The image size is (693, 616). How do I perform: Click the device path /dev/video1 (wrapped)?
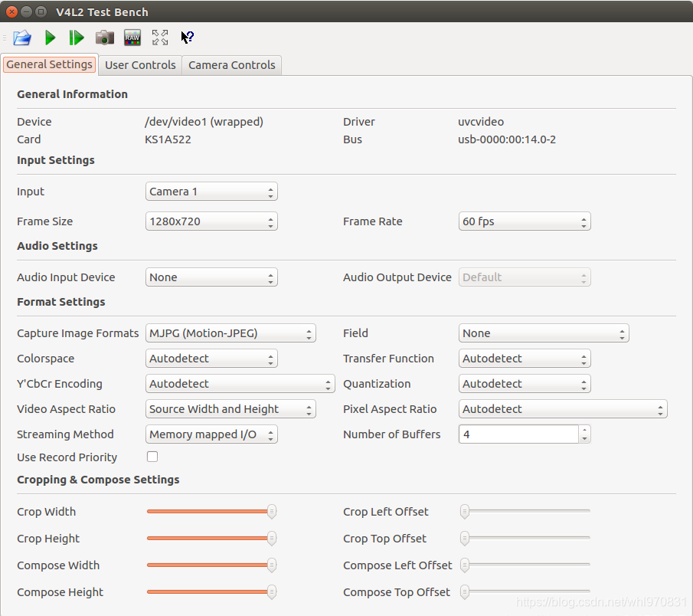coord(204,122)
